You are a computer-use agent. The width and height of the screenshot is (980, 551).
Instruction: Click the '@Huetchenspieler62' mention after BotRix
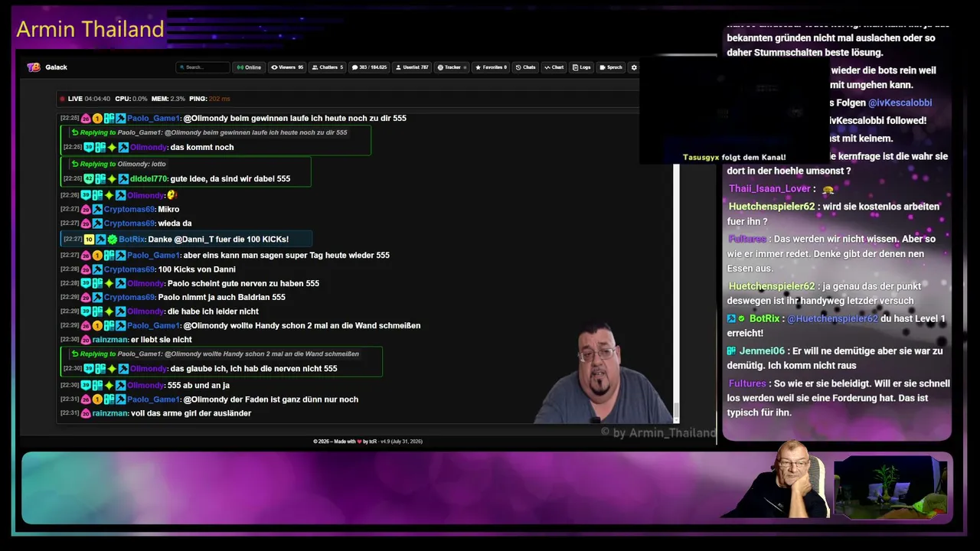832,318
